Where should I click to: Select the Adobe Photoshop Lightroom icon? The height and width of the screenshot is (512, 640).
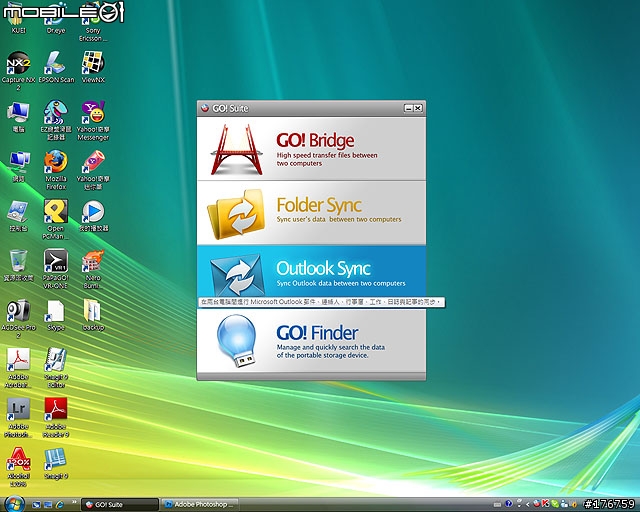18,417
